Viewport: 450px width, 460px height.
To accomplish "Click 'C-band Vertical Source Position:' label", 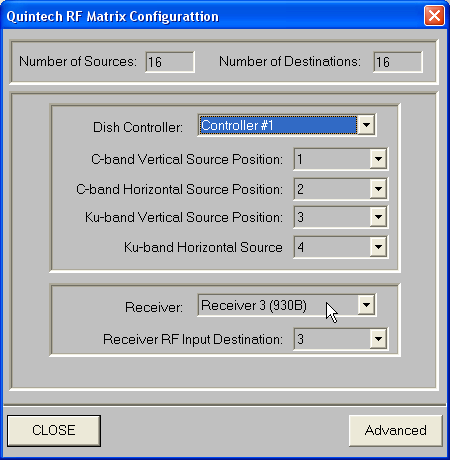I will coord(187,159).
